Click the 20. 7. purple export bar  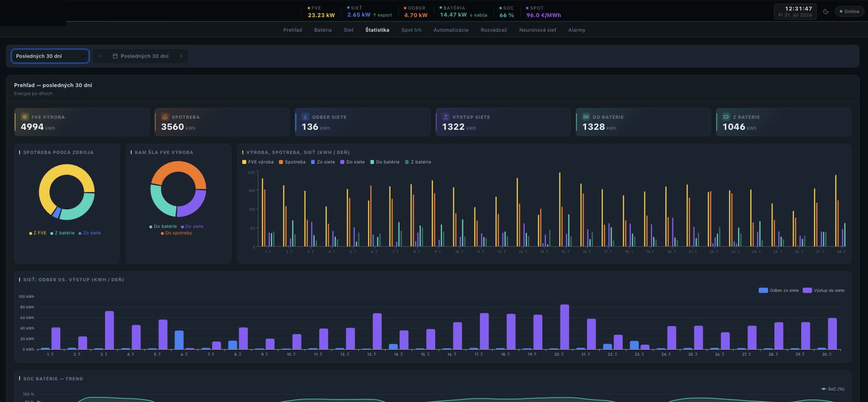(565, 327)
